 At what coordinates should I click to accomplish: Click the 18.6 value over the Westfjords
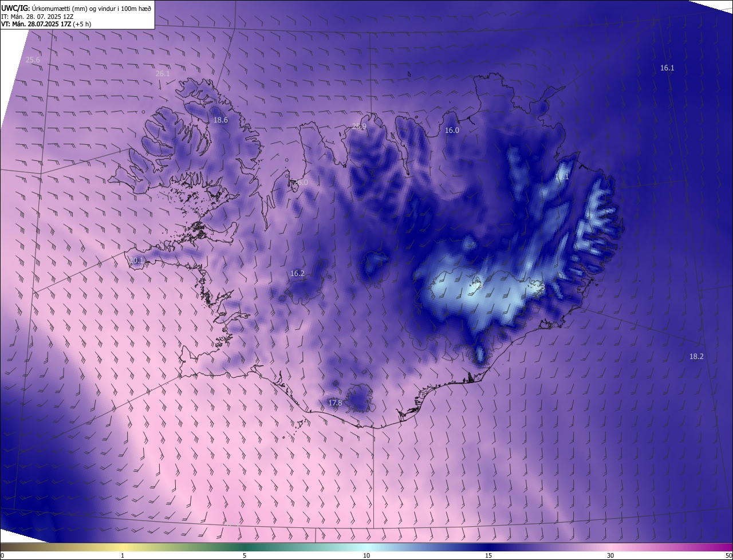click(220, 120)
